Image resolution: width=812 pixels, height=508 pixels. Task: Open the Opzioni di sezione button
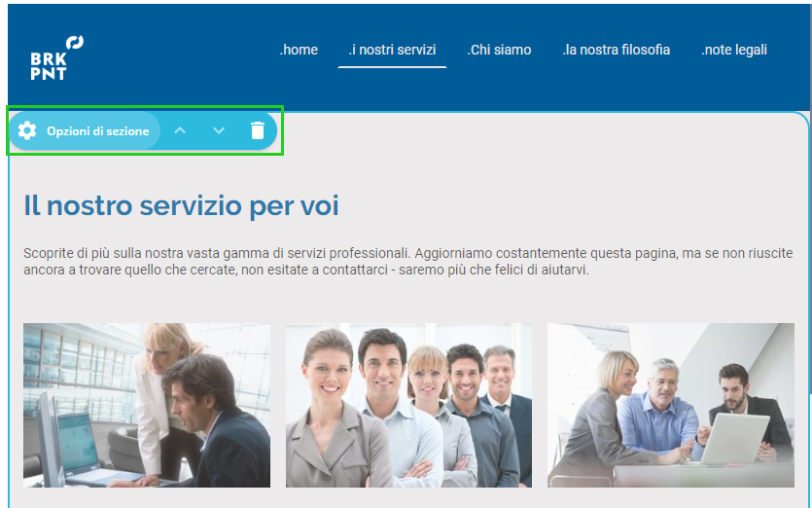click(85, 130)
